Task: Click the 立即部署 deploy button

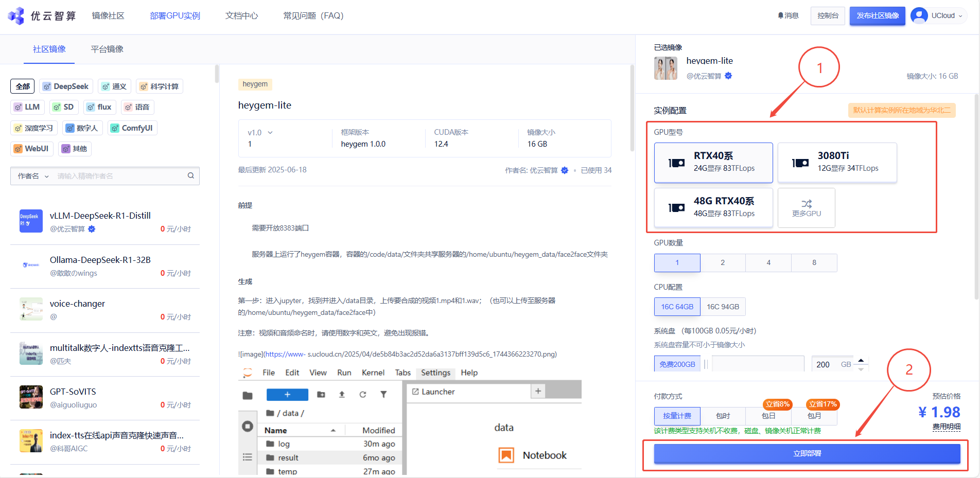Action: point(807,453)
